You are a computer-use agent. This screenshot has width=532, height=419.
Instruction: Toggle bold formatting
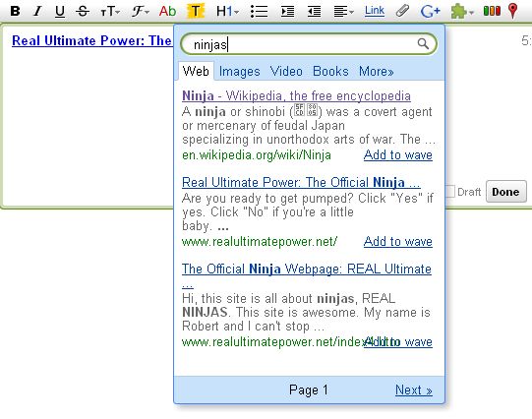[x=16, y=11]
